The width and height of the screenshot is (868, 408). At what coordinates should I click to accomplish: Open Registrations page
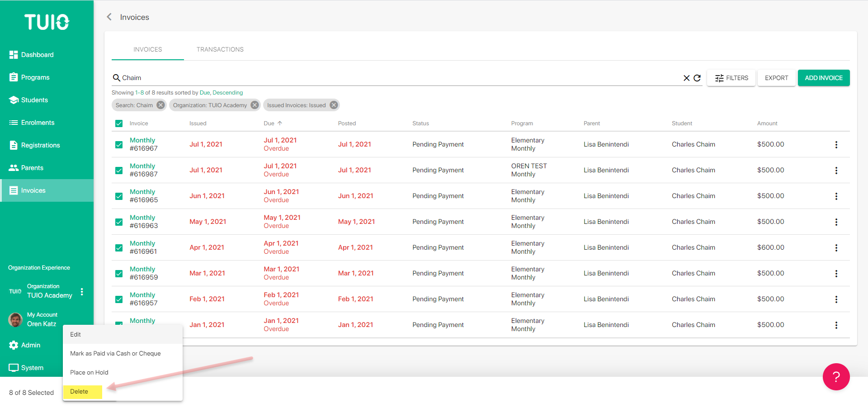(x=34, y=145)
